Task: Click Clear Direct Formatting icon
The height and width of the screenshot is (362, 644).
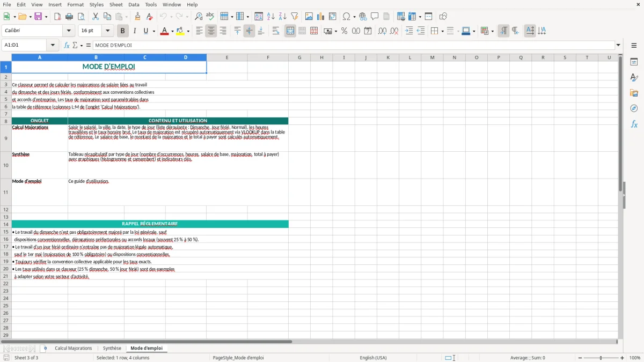Action: point(149,17)
